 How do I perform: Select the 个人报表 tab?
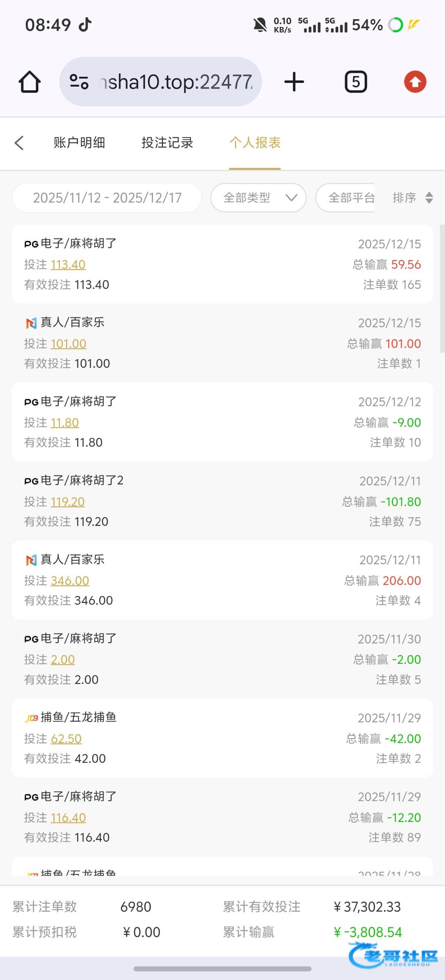point(255,143)
